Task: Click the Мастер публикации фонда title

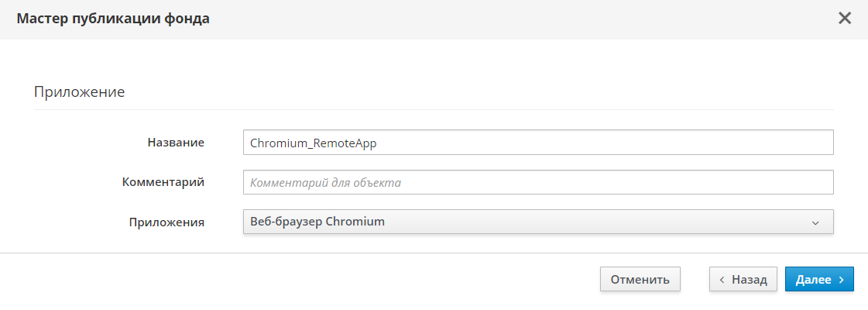Action: [x=113, y=19]
